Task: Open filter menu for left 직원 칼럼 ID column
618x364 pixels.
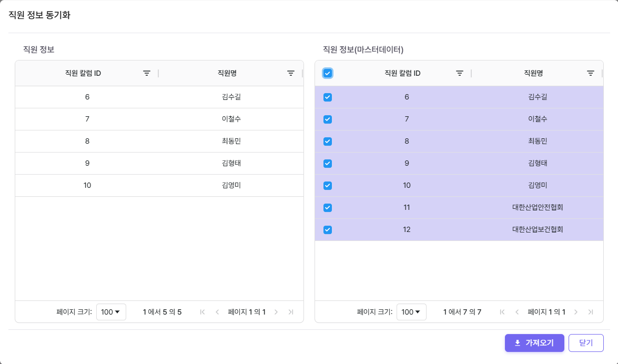Action: click(x=147, y=74)
